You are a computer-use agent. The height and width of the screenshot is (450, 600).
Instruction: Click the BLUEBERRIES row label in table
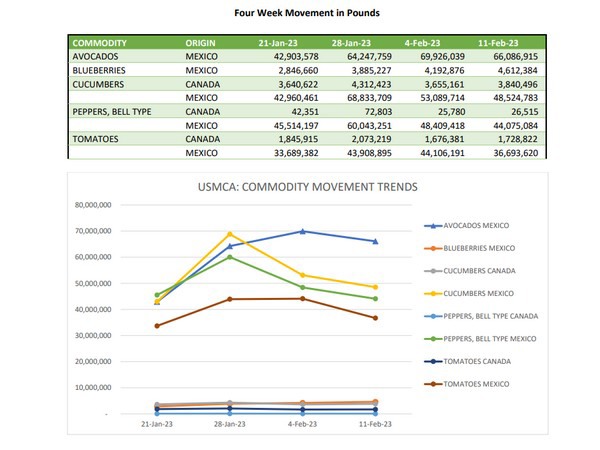click(102, 72)
